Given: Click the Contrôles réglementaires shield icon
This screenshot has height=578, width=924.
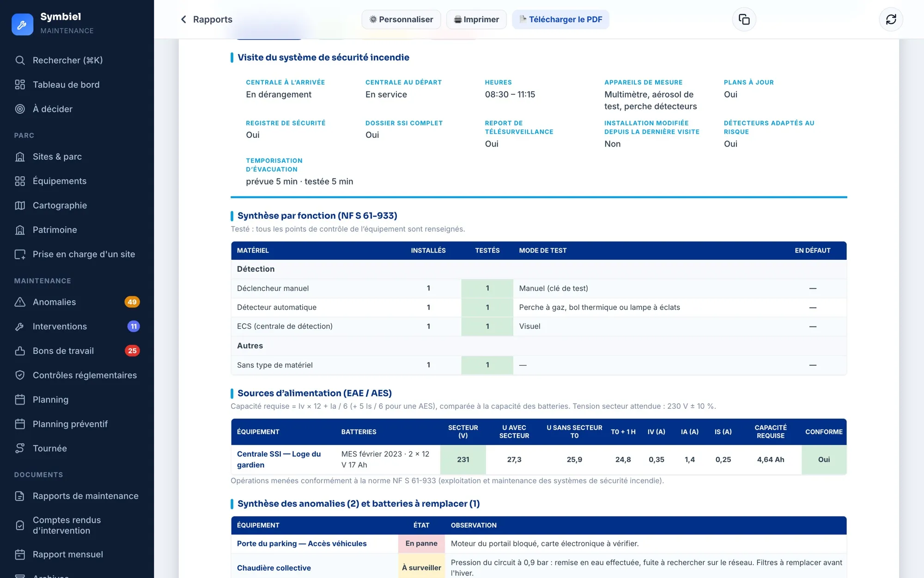Looking at the screenshot, I should 20,375.
